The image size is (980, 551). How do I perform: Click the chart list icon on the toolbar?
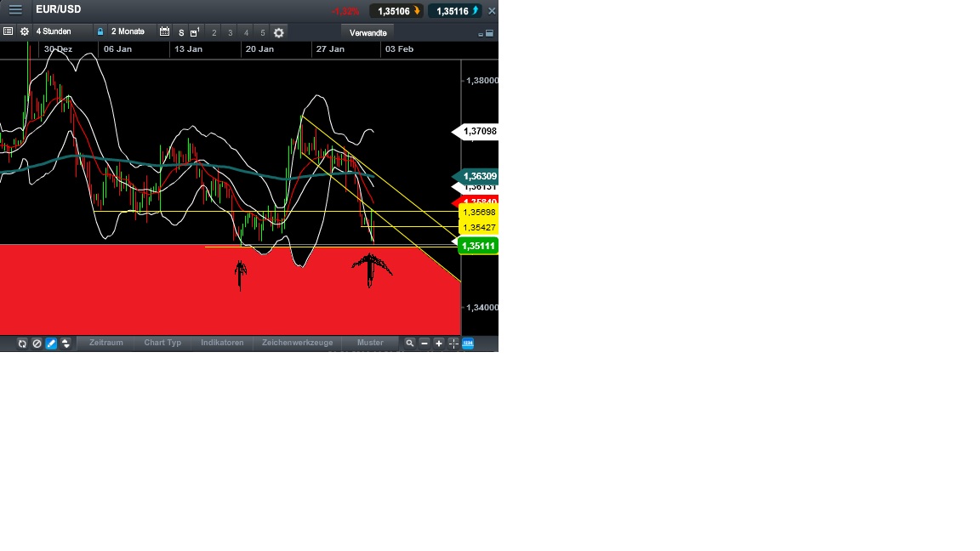(x=8, y=32)
